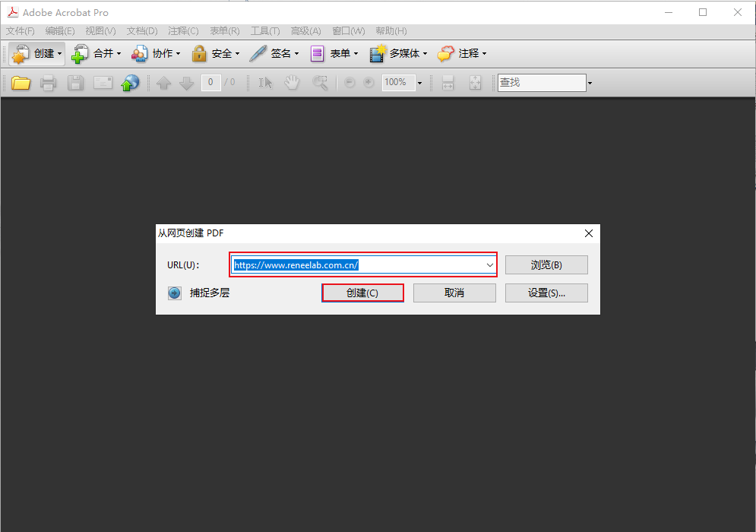Viewport: 756px width, 532px height.
Task: Minimize the Adobe Acrobat Pro window
Action: 669,13
